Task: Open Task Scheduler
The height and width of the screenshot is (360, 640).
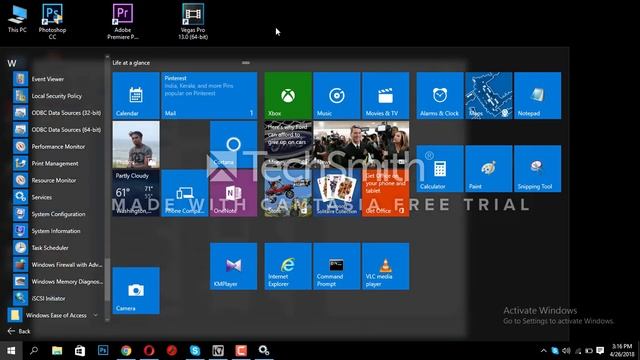Action: tap(58, 248)
